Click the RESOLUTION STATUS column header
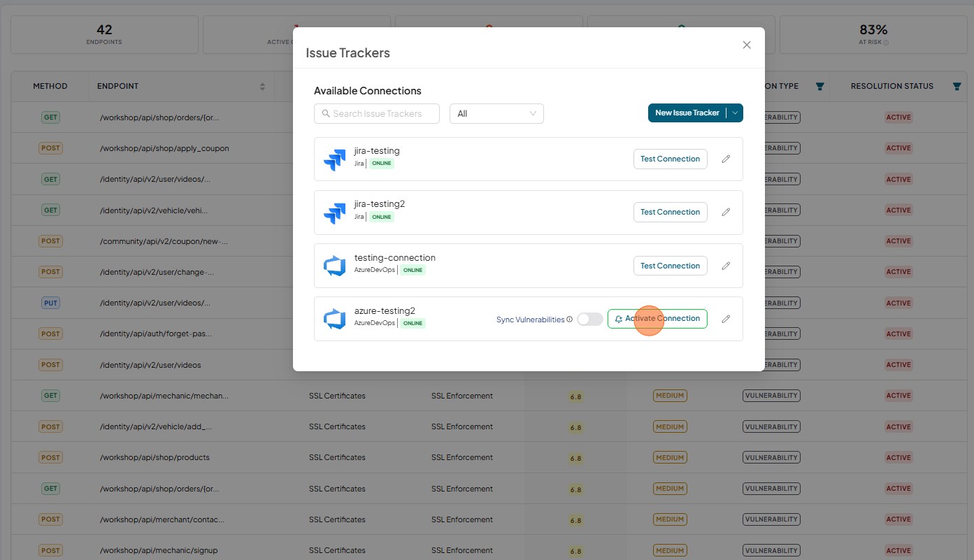Screen dimensions: 974x560 click(892, 86)
